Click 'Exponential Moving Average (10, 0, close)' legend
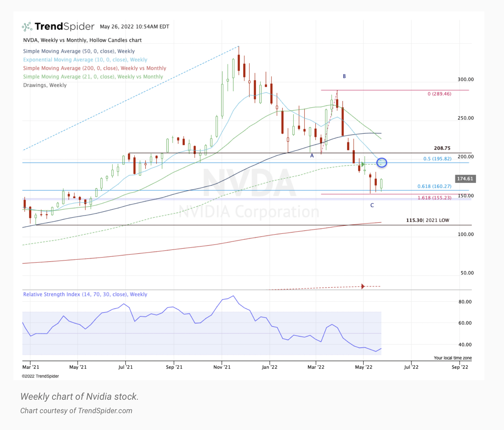Viewport: 504px width, 430px height. point(85,60)
